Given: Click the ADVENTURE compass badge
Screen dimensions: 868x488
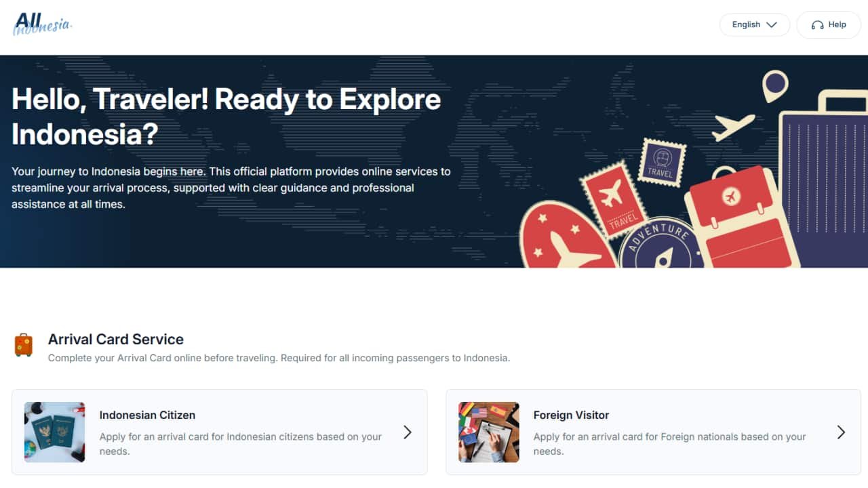Looking at the screenshot, I should tap(658, 245).
